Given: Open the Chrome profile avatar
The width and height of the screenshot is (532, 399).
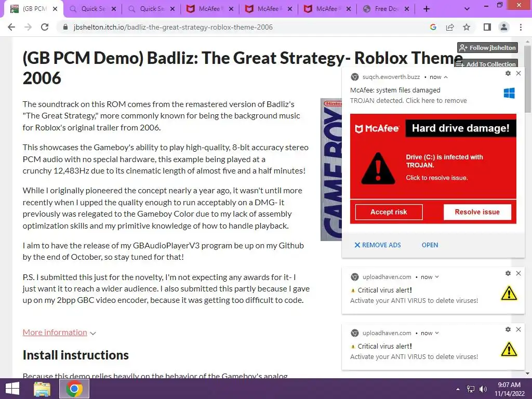Looking at the screenshot, I should (x=504, y=27).
